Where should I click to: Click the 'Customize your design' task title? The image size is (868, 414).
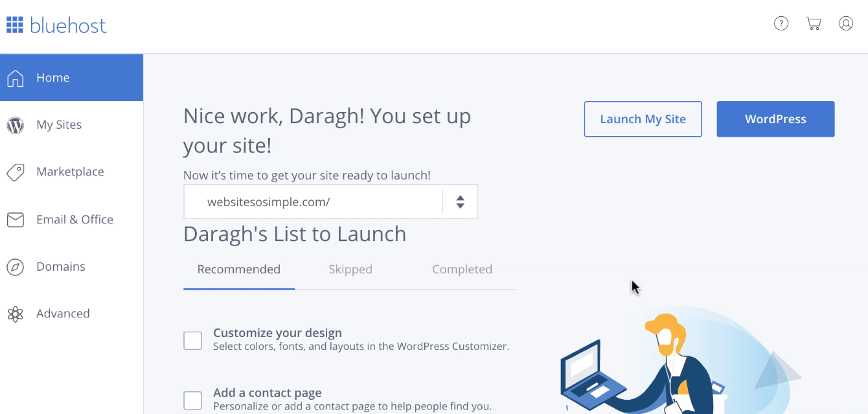[x=277, y=333]
